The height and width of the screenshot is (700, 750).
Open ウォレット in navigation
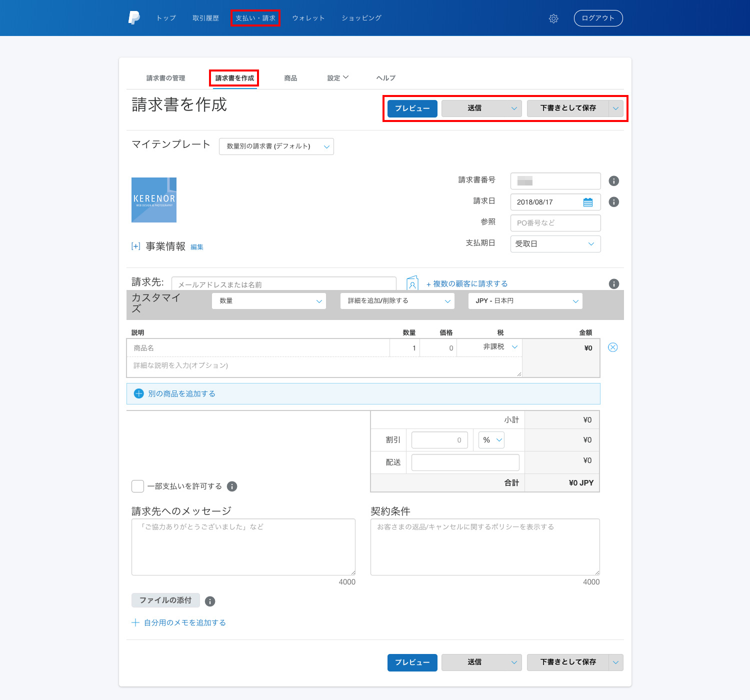[x=308, y=18]
